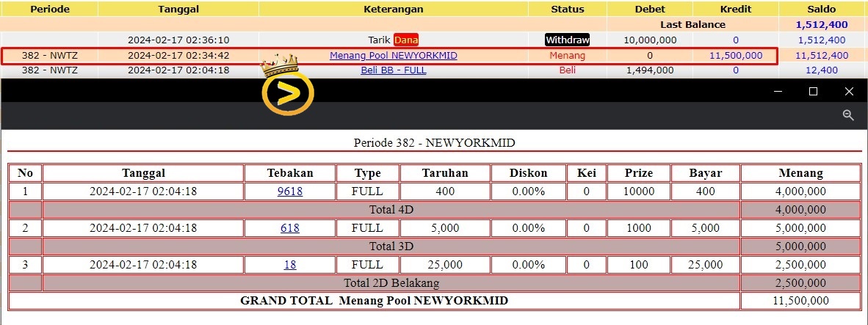
Task: Click the Total 3D row label
Action: click(391, 247)
